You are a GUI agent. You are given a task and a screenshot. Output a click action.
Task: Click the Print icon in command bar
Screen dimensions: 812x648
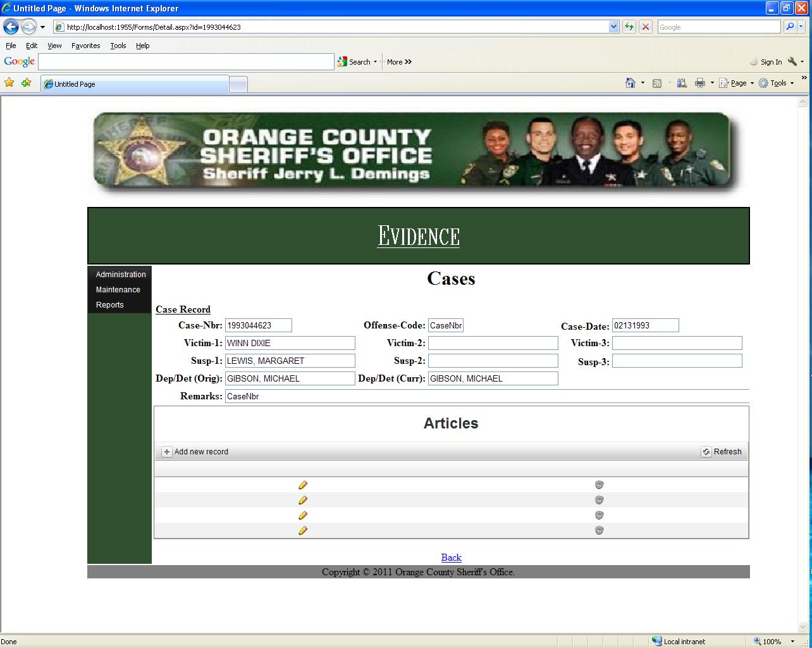click(x=699, y=83)
